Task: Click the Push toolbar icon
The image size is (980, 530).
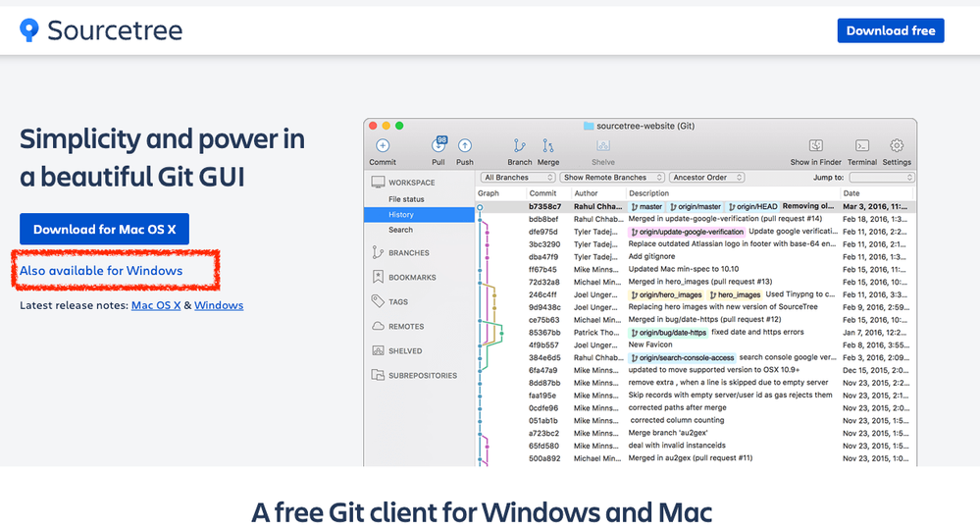Action: coord(464,145)
